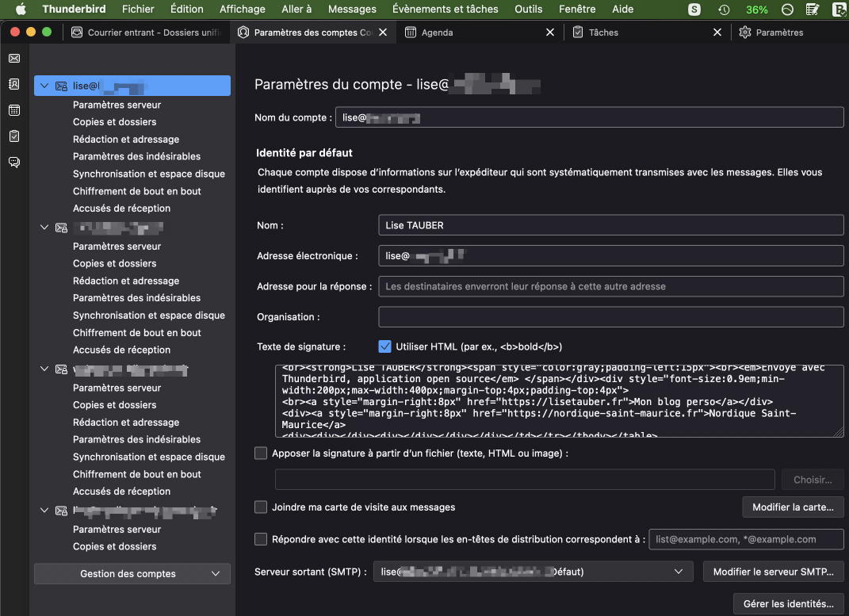Enable Joindre ma carte de visite
The image size is (849, 616).
[x=261, y=507]
